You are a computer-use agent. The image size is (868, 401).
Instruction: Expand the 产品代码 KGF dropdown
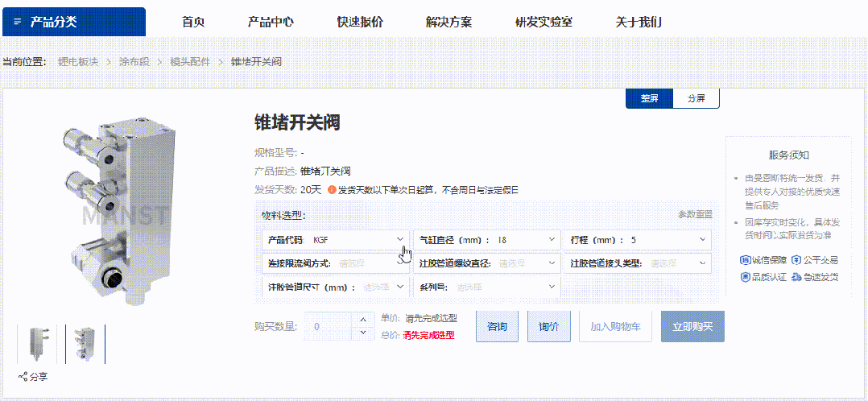point(336,240)
